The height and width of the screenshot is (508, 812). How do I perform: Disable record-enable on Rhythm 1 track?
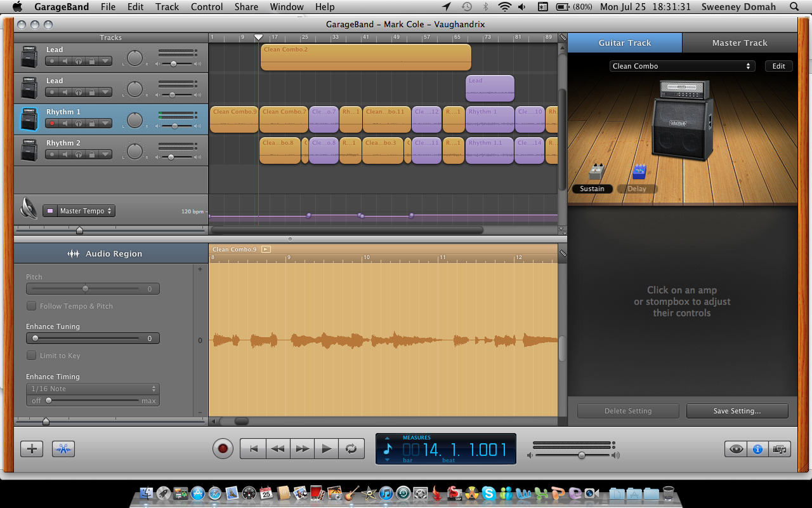[52, 123]
